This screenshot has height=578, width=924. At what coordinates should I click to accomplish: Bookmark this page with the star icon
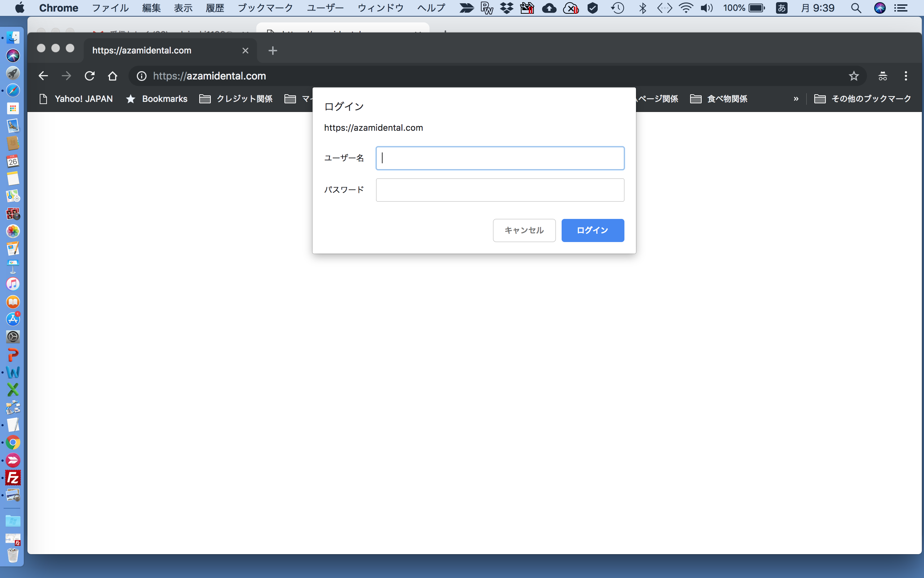coord(854,76)
